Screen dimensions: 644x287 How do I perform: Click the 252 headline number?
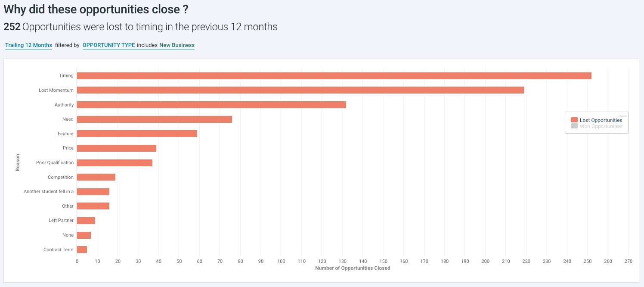[12, 27]
